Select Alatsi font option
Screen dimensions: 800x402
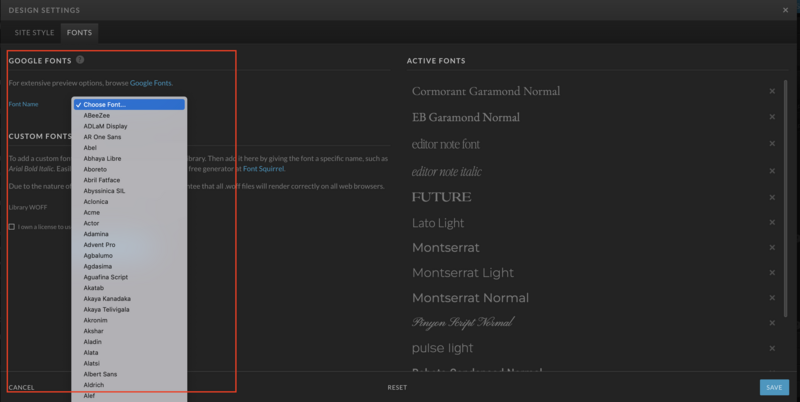129,363
